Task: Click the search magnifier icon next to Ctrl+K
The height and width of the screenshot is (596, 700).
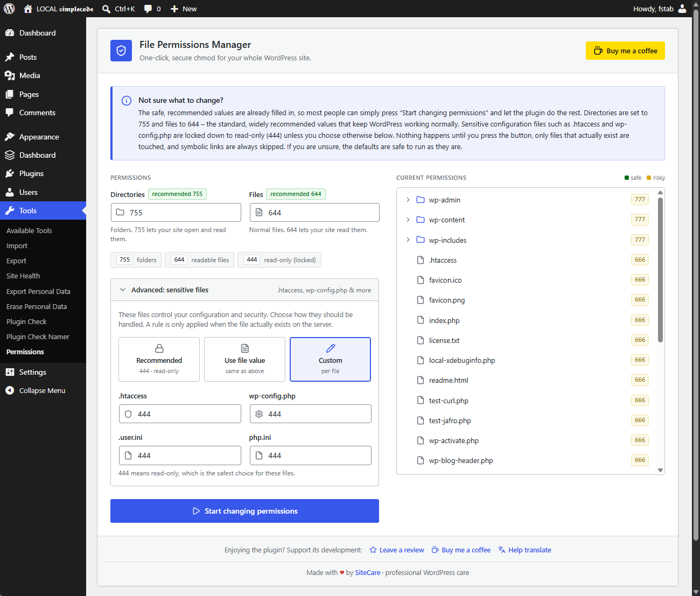Action: pyautogui.click(x=106, y=9)
